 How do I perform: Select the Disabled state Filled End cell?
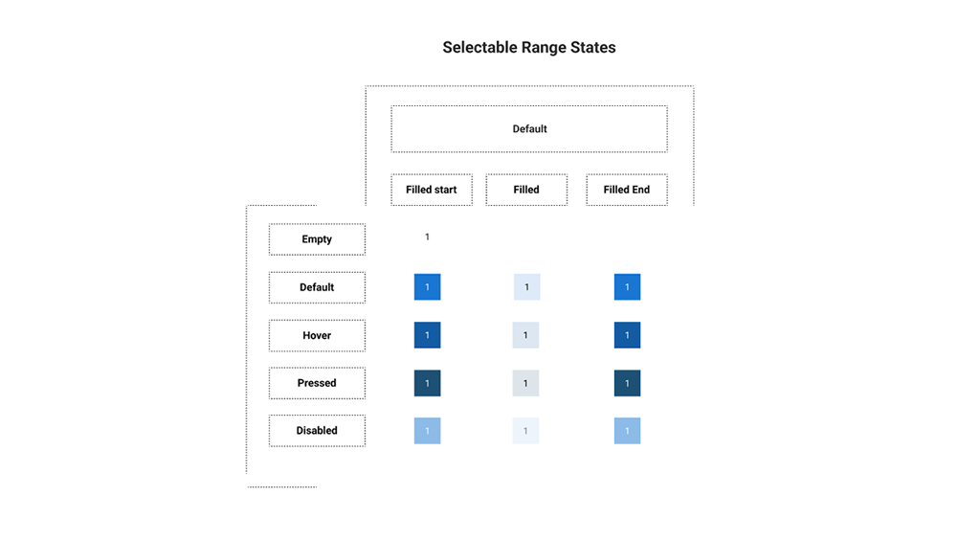[x=627, y=431]
